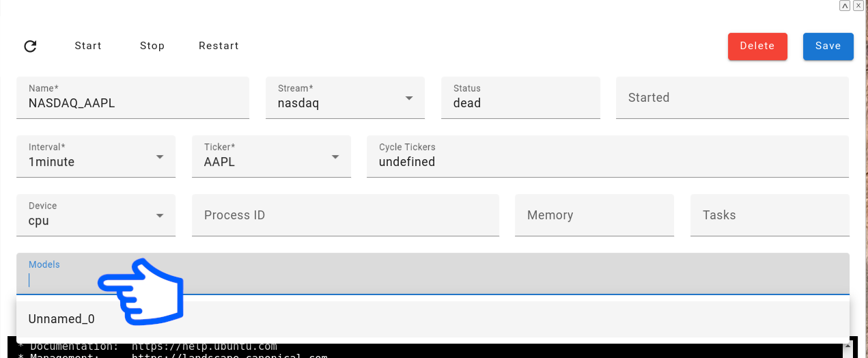Choose Unnamed_0 from the Models list
The width and height of the screenshot is (868, 358).
(61, 319)
